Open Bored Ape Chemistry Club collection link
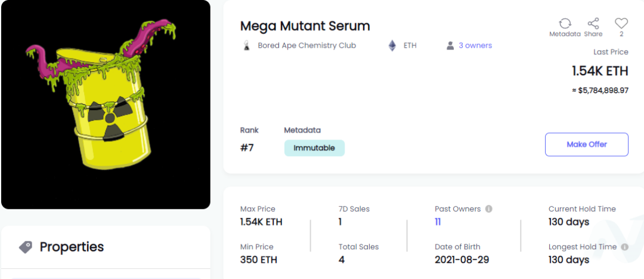The width and height of the screenshot is (644, 279). pyautogui.click(x=307, y=46)
